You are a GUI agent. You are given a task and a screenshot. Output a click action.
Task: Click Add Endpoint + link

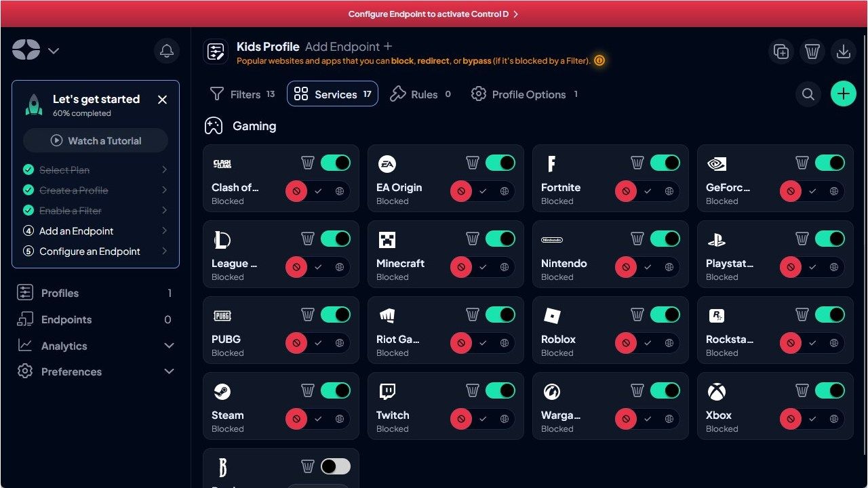349,47
